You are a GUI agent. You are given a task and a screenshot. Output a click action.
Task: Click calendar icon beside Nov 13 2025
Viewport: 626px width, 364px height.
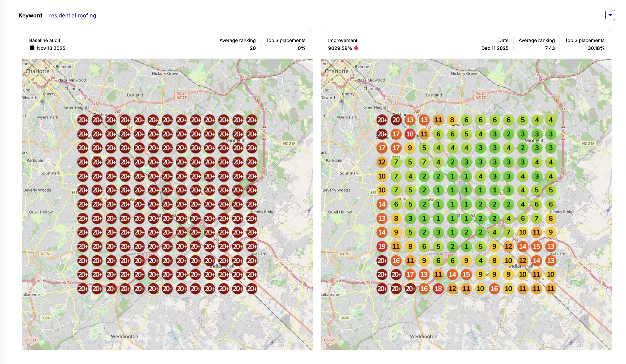[x=32, y=48]
